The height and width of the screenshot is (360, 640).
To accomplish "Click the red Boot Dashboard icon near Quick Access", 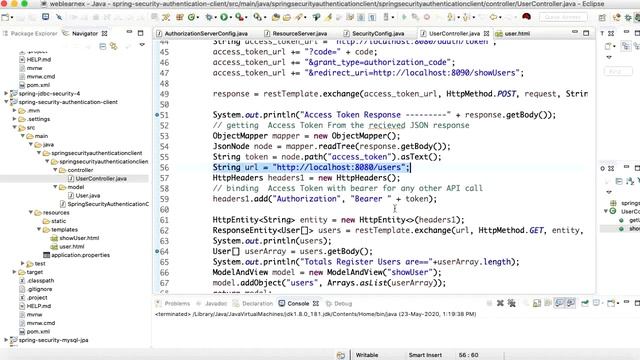I will [526, 17].
